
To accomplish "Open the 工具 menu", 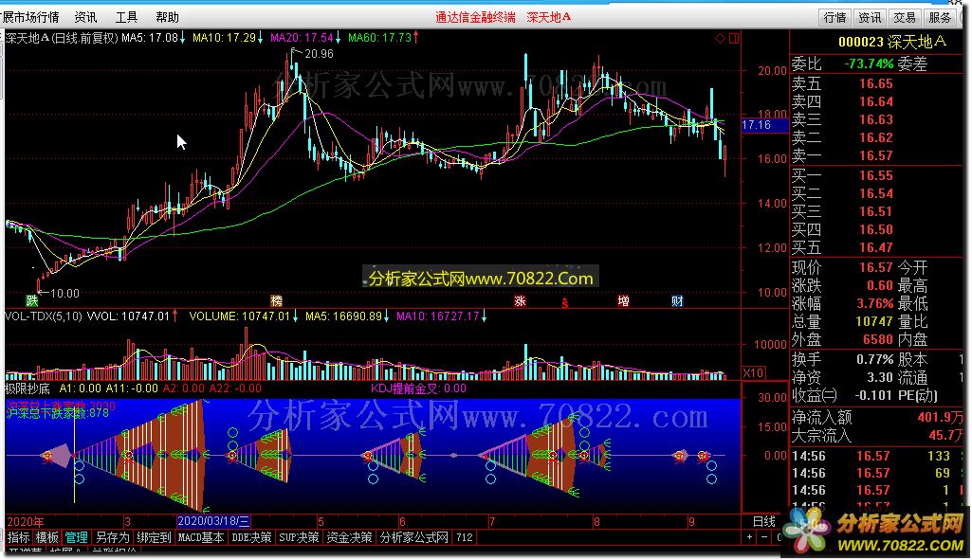I will (x=126, y=17).
